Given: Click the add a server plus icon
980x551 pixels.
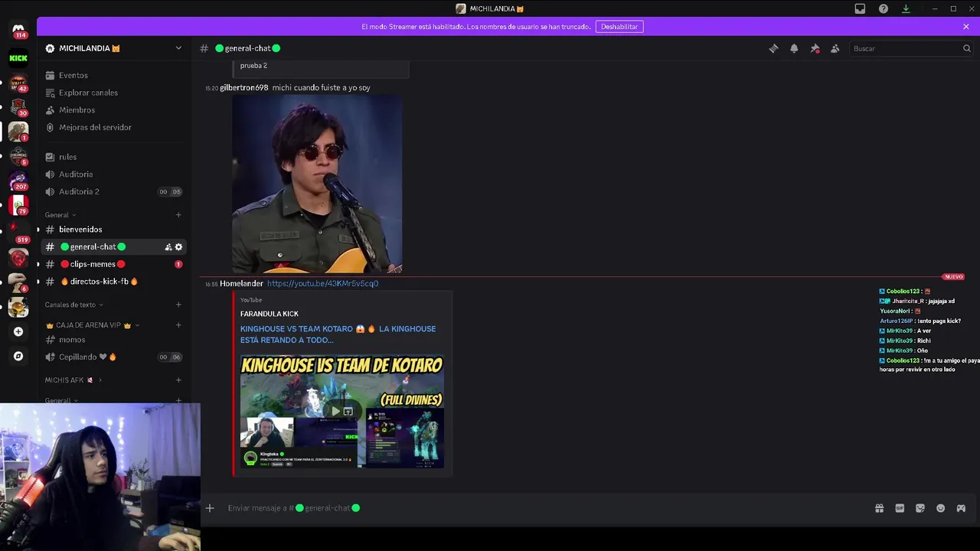Looking at the screenshot, I should 18,331.
